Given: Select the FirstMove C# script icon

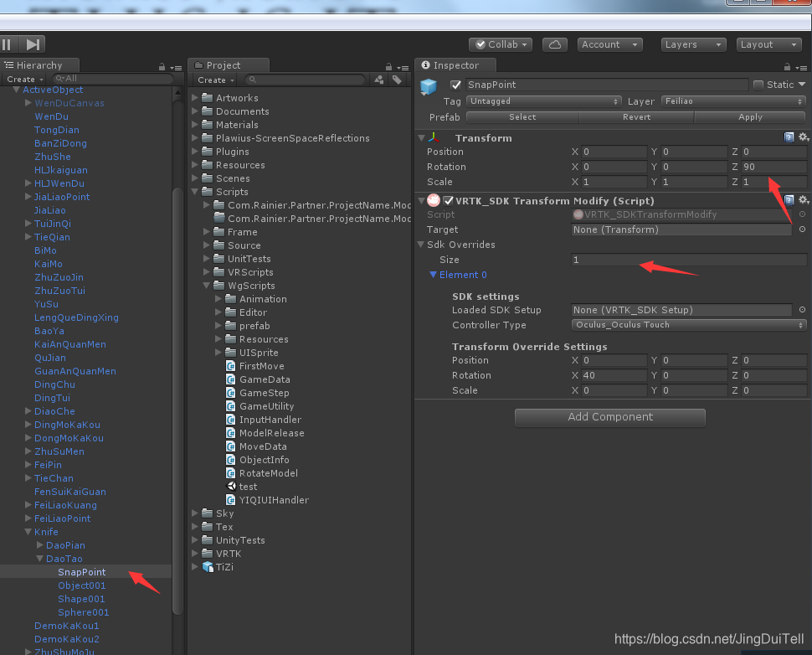Looking at the screenshot, I should point(231,366).
